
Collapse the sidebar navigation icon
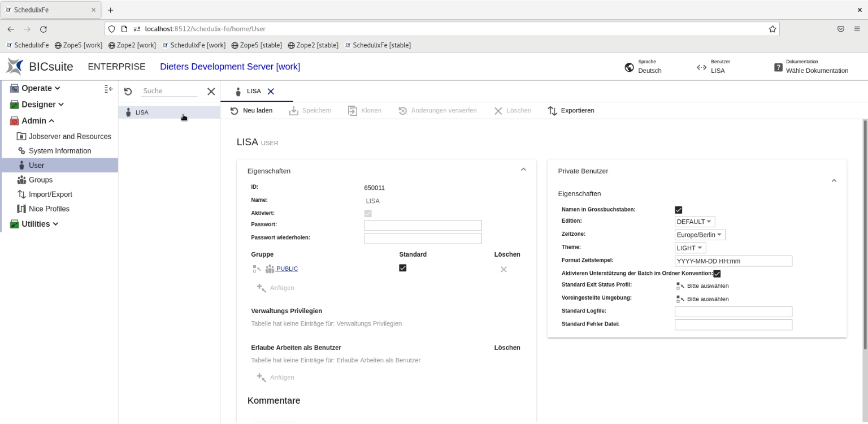pos(108,89)
